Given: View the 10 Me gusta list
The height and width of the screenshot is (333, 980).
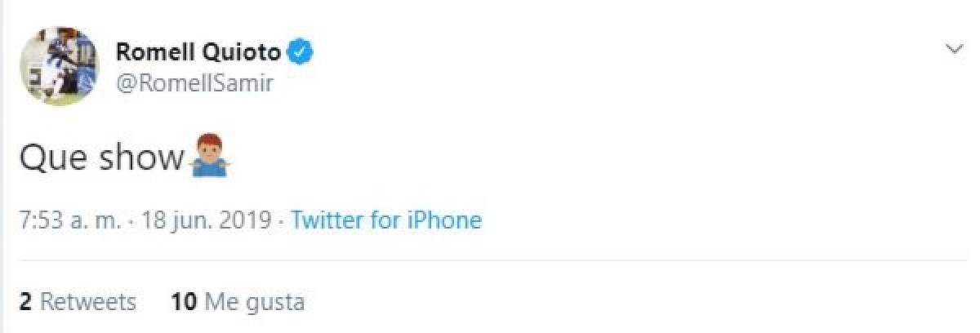Looking at the screenshot, I should click(238, 303).
